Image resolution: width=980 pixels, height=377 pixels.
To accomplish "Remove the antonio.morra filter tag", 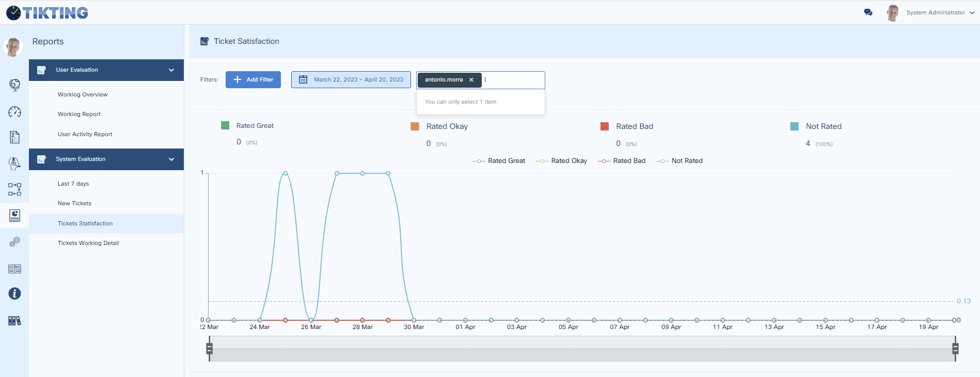I will point(471,80).
